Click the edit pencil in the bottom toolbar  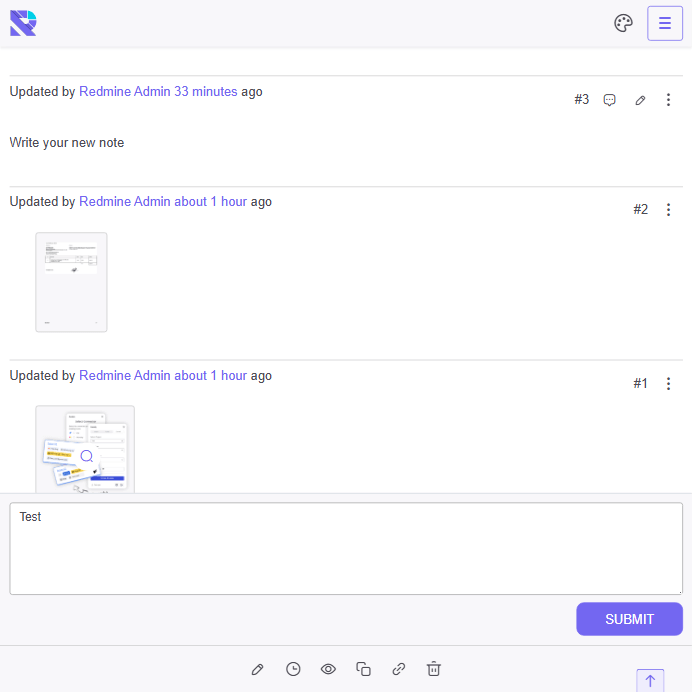[x=257, y=669]
